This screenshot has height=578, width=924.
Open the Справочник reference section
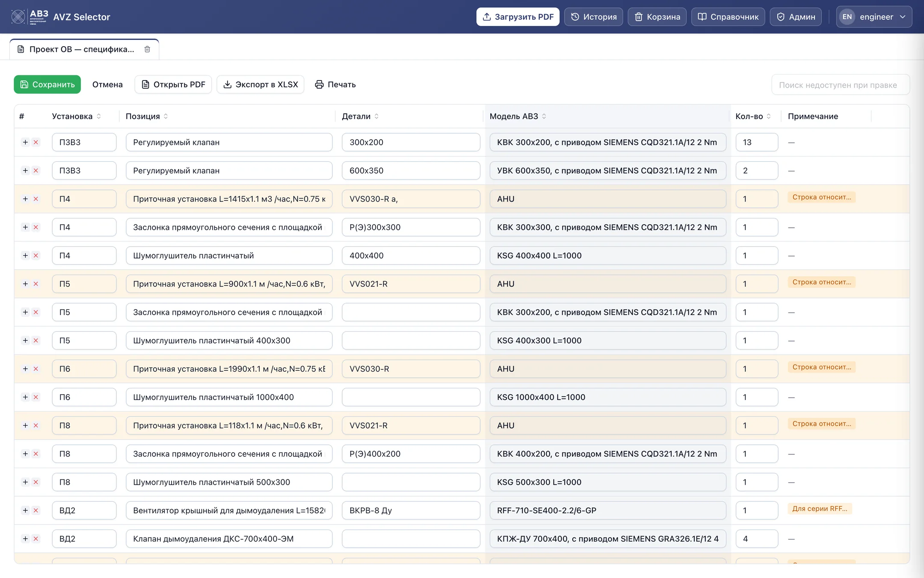(x=728, y=17)
